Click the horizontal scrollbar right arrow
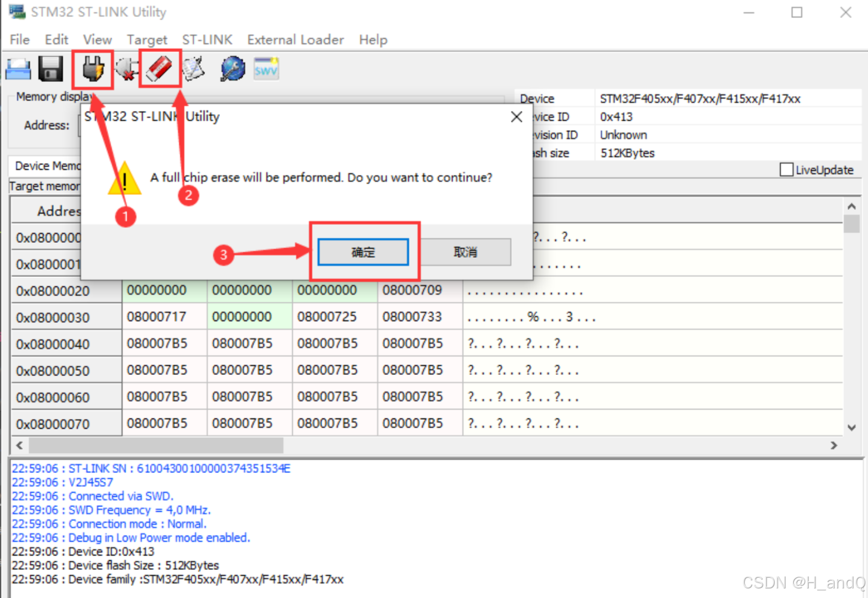The width and height of the screenshot is (868, 598). coord(834,446)
